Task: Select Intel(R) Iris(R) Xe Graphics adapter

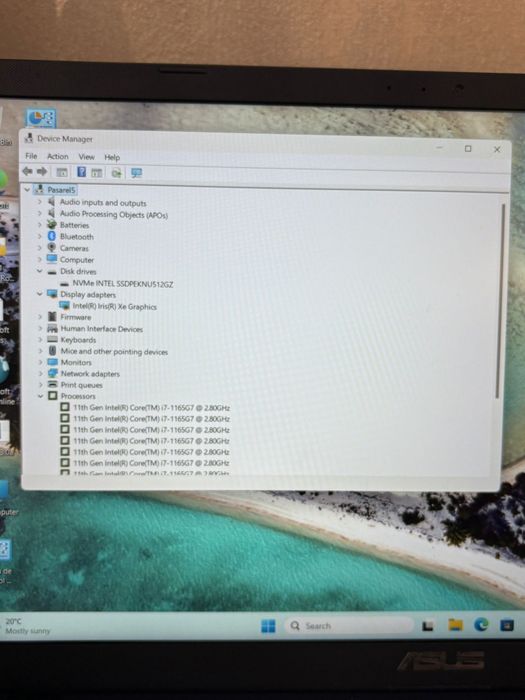Action: pos(115,307)
